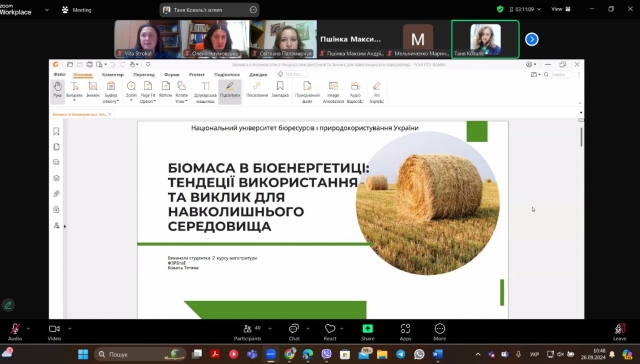Open the View layout menu in Zoom
Image resolution: width=640 pixels, height=364 pixels.
tap(561, 9)
